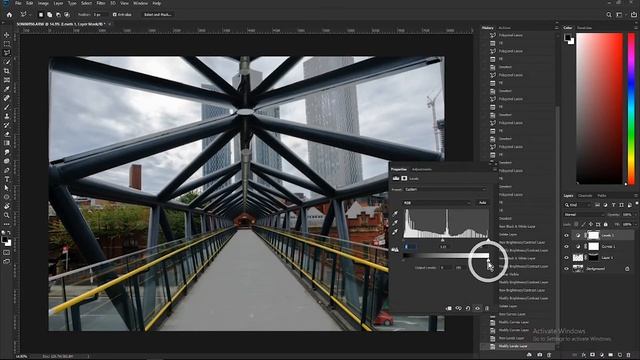
Task: Click the Search icon at top right
Action: click(609, 15)
